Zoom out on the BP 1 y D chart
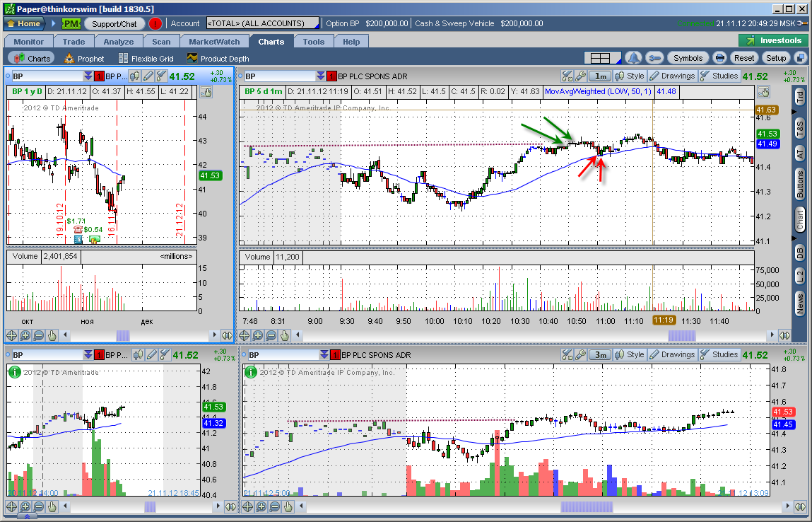 tap(39, 335)
